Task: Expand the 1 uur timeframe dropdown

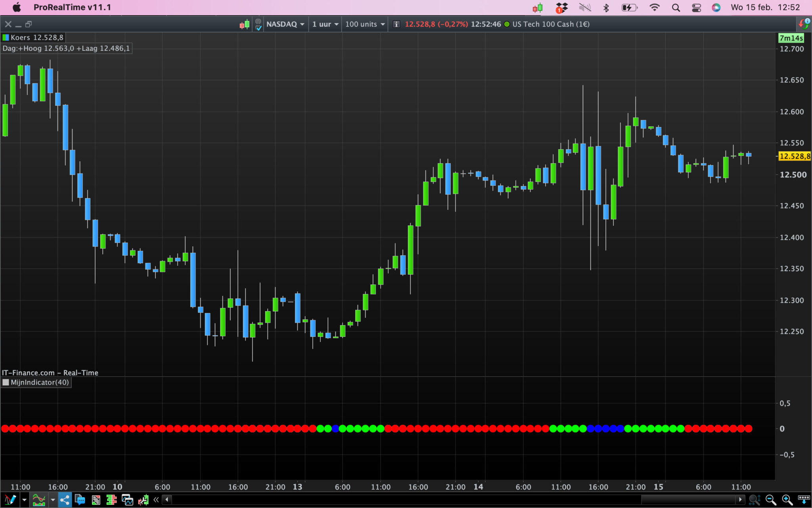Action: click(325, 24)
